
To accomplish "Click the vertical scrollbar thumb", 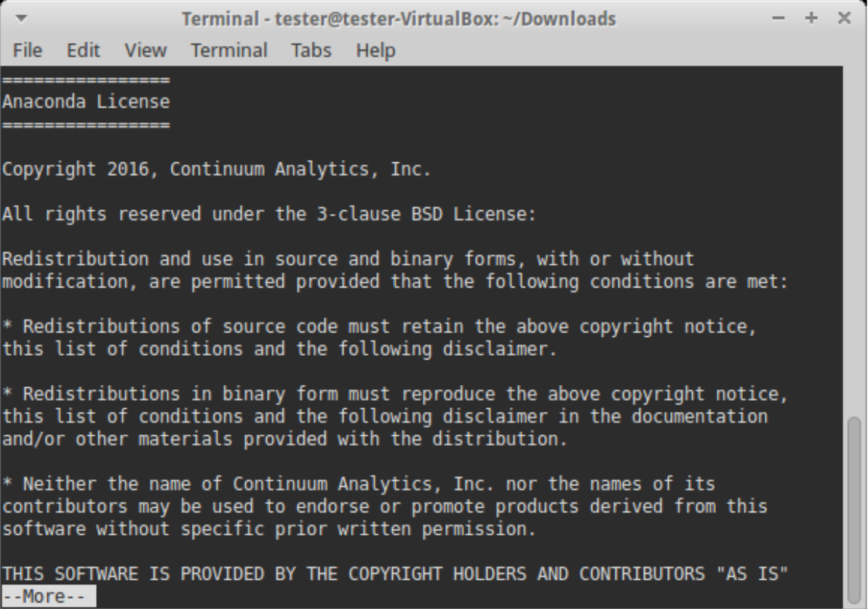I will point(856,509).
